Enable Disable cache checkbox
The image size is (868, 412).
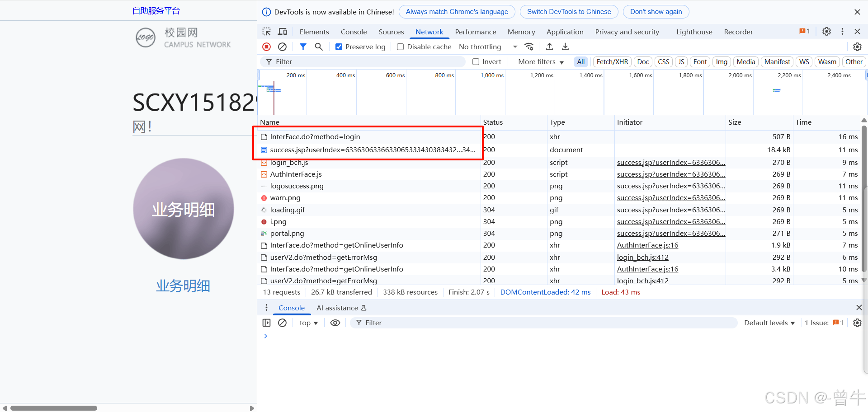point(400,47)
